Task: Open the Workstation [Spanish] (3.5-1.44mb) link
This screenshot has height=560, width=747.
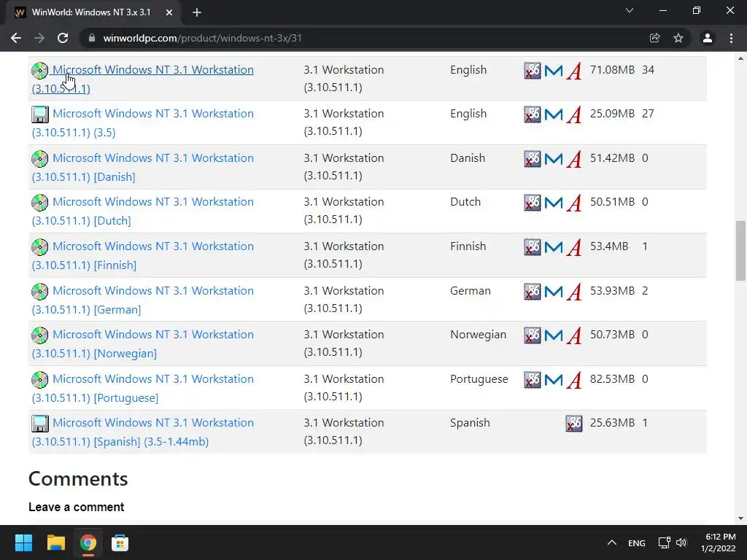Action: 142,432
